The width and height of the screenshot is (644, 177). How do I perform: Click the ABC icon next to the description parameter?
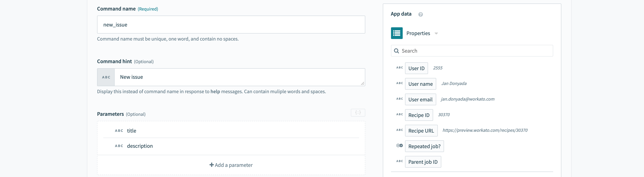pos(119,146)
